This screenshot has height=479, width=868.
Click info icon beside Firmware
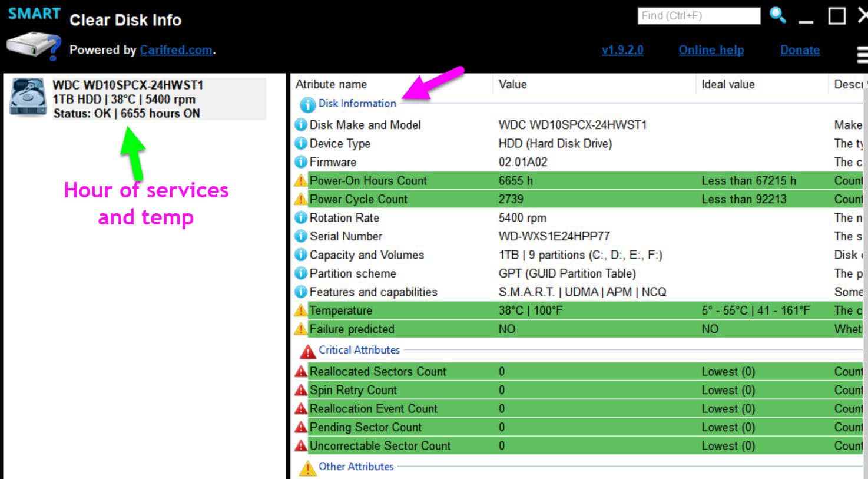tap(301, 162)
